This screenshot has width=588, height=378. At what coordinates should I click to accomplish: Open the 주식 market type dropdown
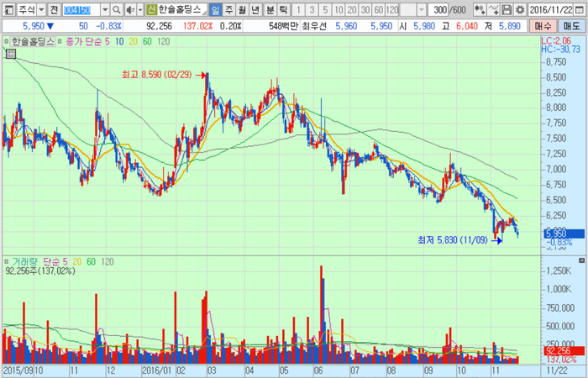point(39,8)
